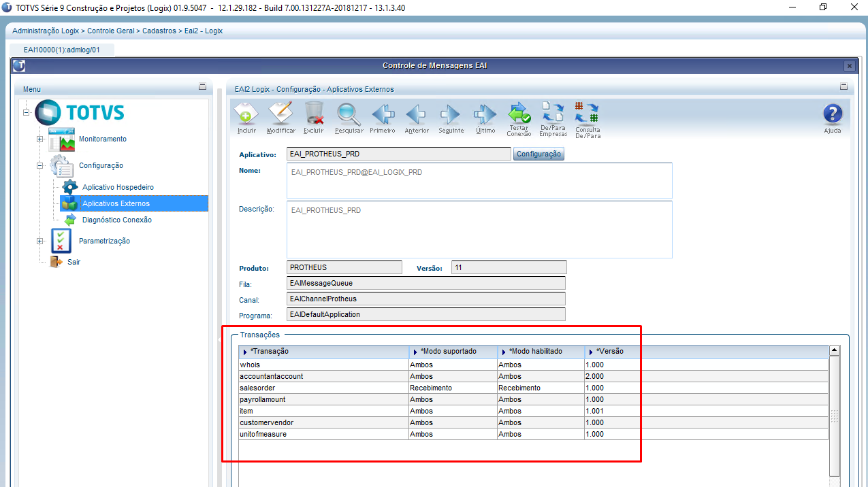Click the Nome text area
This screenshot has width=868, height=487.
pyautogui.click(x=479, y=180)
